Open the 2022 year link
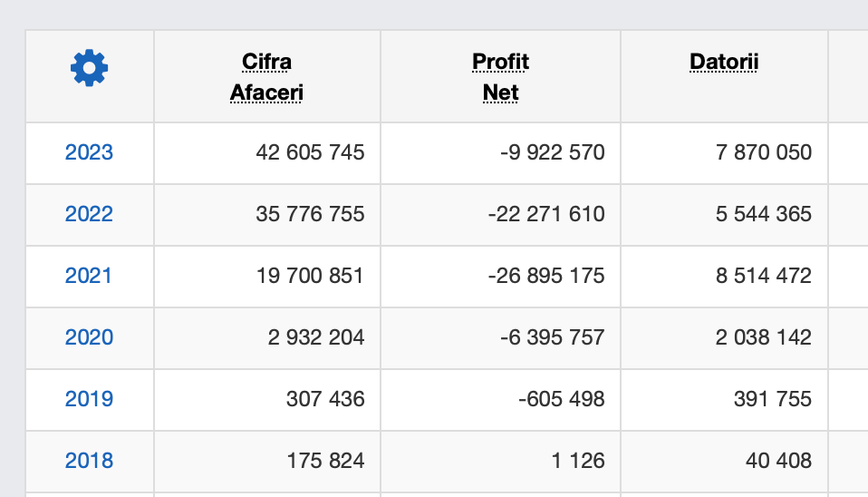 click(x=89, y=214)
